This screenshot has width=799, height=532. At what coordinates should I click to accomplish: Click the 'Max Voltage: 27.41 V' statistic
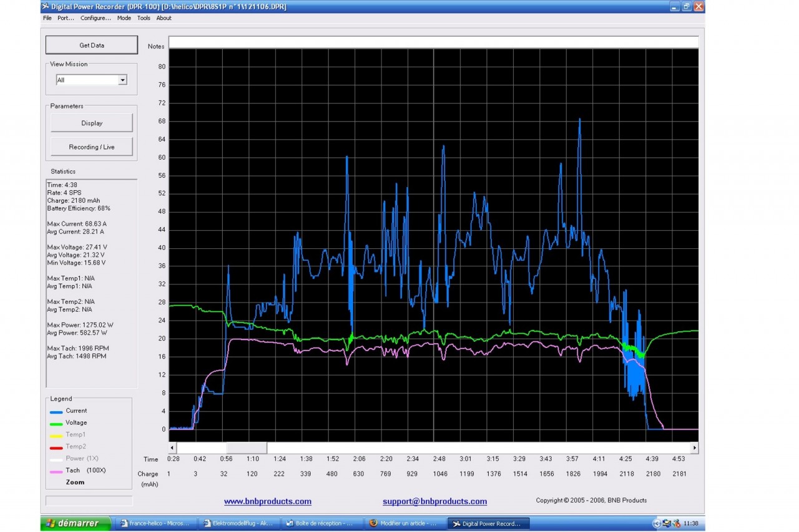pos(77,248)
